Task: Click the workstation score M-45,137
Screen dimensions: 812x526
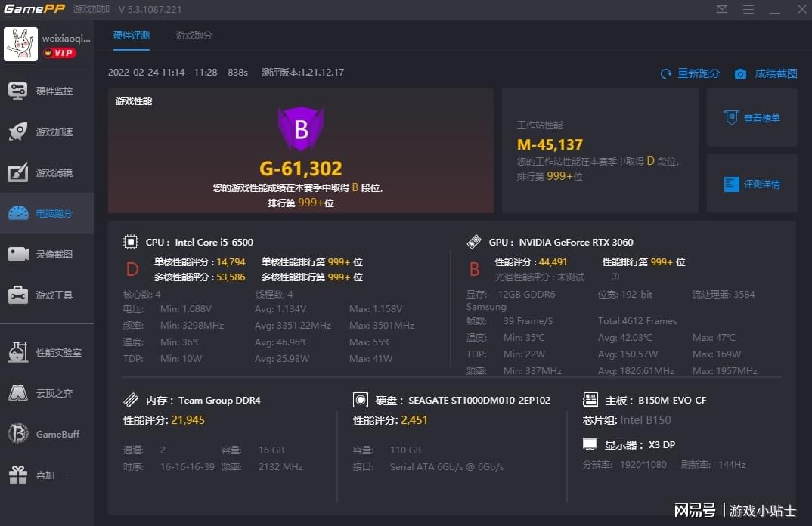Action: click(x=550, y=144)
